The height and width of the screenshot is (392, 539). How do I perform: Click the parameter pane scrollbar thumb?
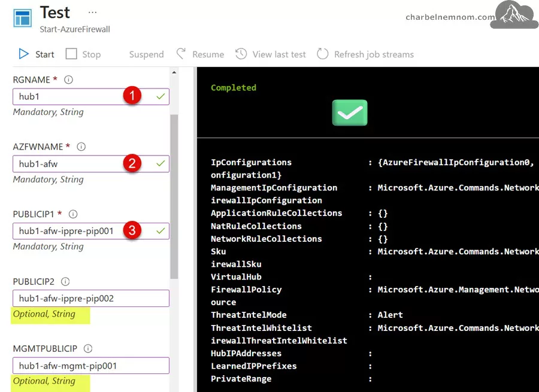point(174,196)
